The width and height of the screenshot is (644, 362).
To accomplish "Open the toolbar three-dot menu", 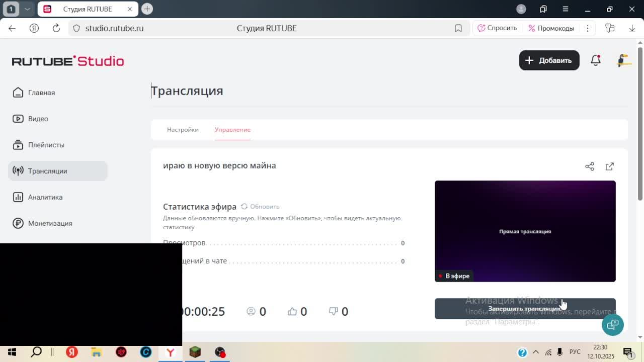I will pyautogui.click(x=588, y=28).
